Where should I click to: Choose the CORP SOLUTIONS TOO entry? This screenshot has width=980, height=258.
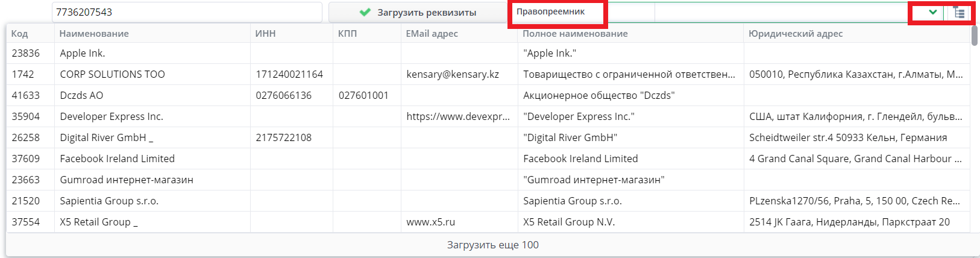112,74
